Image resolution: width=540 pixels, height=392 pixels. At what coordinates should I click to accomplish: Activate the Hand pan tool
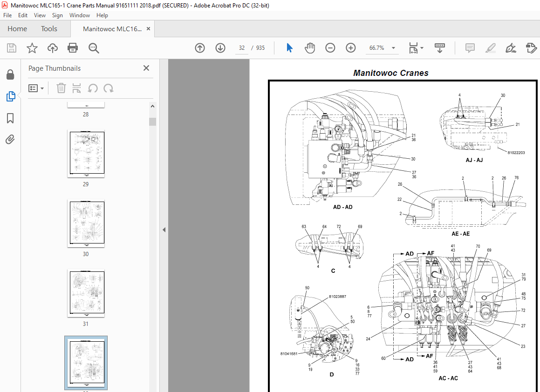tap(310, 48)
